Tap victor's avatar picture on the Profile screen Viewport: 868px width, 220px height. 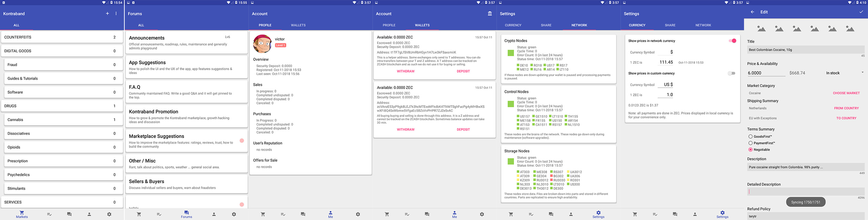[x=262, y=44]
